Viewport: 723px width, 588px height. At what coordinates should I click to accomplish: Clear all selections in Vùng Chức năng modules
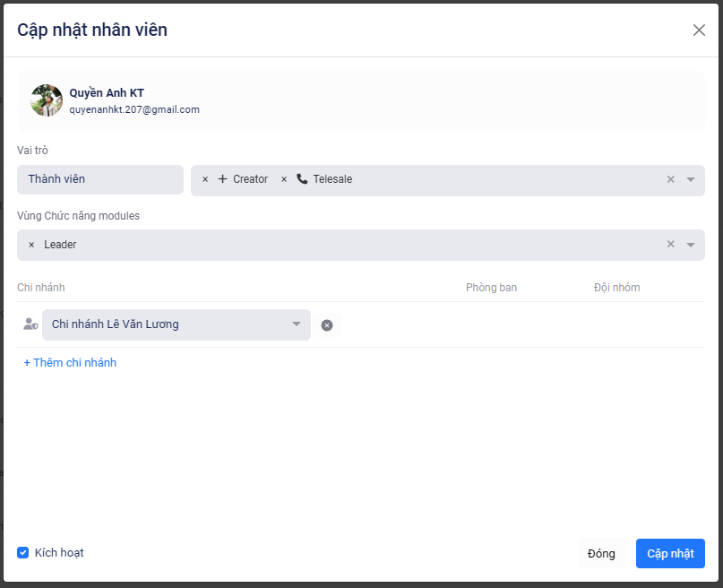coord(670,245)
